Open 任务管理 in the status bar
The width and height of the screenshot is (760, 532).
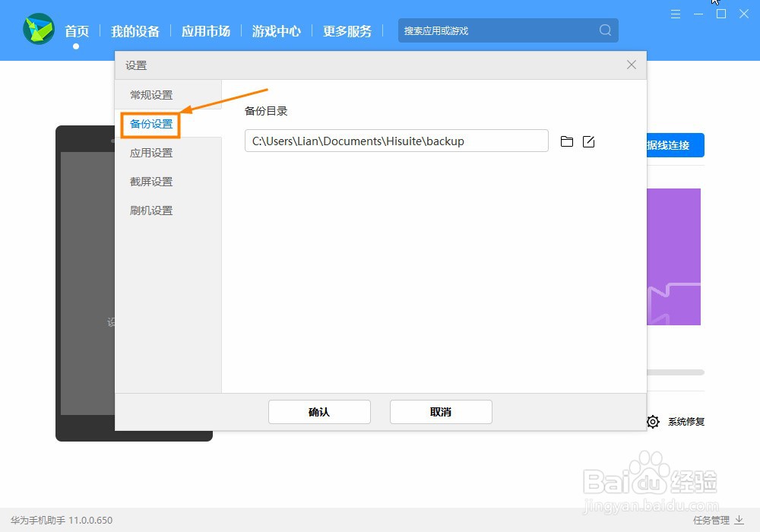711,520
